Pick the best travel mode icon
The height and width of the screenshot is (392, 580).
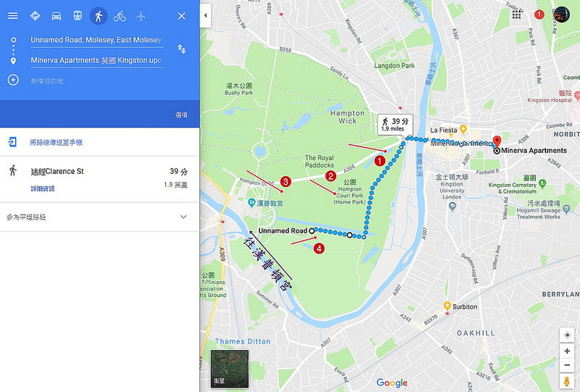[x=35, y=16]
